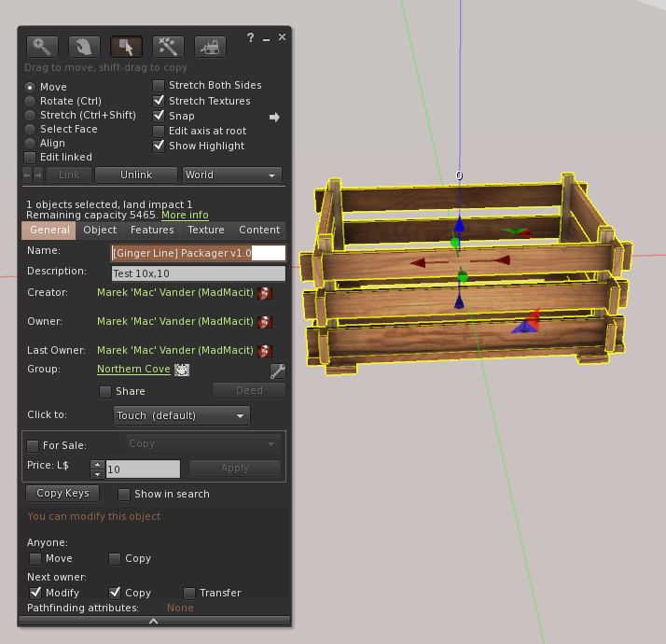Viewport: 666px width, 644px height.
Task: Switch to the Content tab
Action: tap(258, 230)
